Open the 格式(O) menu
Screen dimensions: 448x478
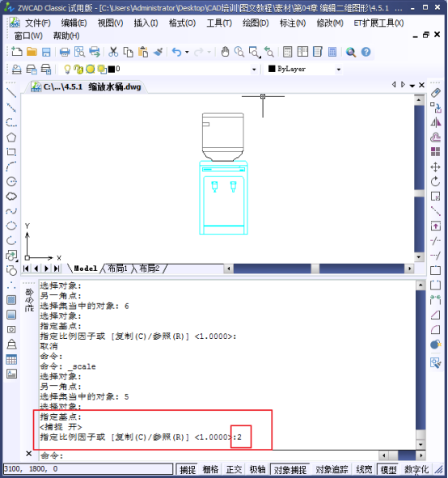(182, 23)
